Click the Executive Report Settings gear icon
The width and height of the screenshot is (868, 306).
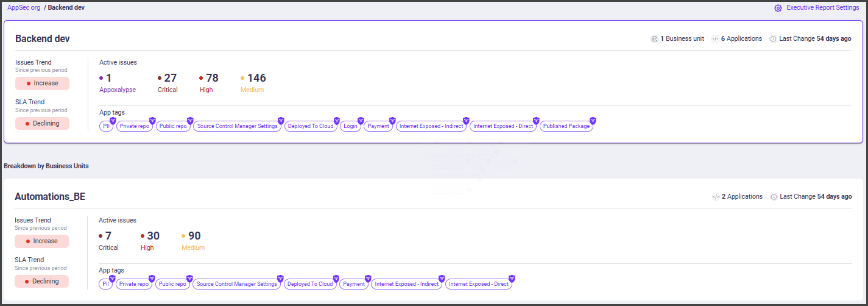click(x=778, y=8)
